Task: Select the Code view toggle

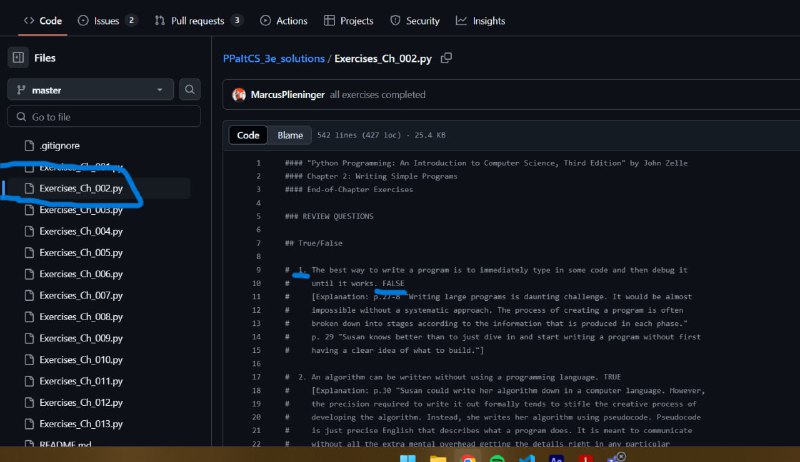Action: click(x=248, y=135)
